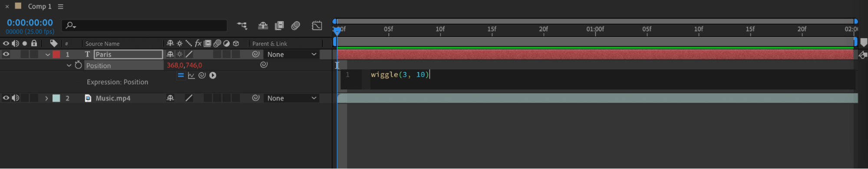Enable Motion Blur for the composition
868x169 pixels.
pyautogui.click(x=296, y=26)
